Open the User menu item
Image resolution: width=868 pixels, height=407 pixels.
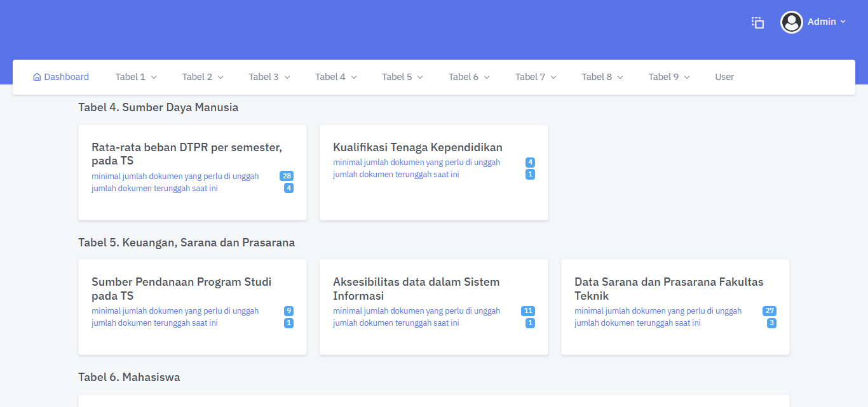[x=724, y=77]
